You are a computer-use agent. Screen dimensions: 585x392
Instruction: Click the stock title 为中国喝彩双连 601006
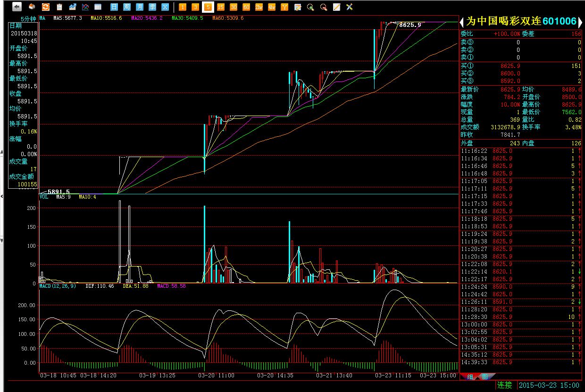pyautogui.click(x=521, y=21)
